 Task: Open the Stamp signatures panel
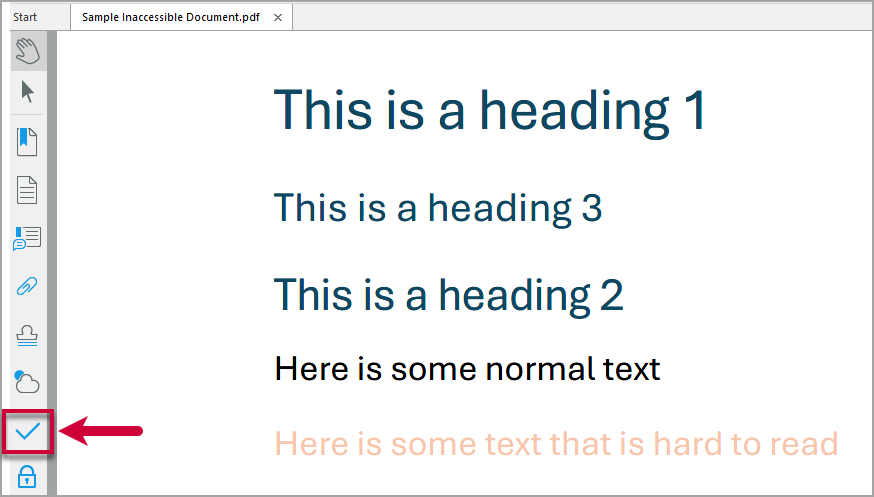point(27,335)
